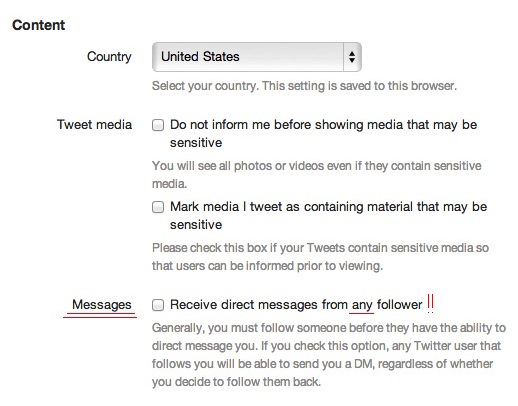Click the 'Mark media I tweet as containing' label
Viewport: 518px width, 406px height.
(x=328, y=216)
